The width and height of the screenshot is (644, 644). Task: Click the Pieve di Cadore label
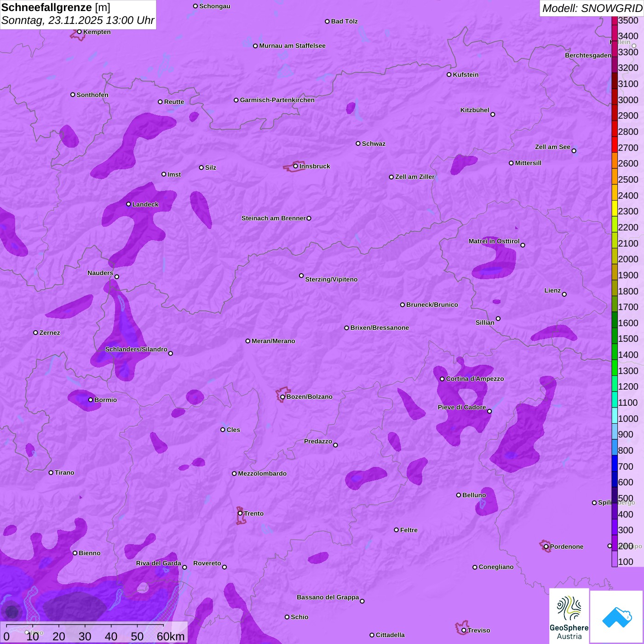pyautogui.click(x=462, y=407)
